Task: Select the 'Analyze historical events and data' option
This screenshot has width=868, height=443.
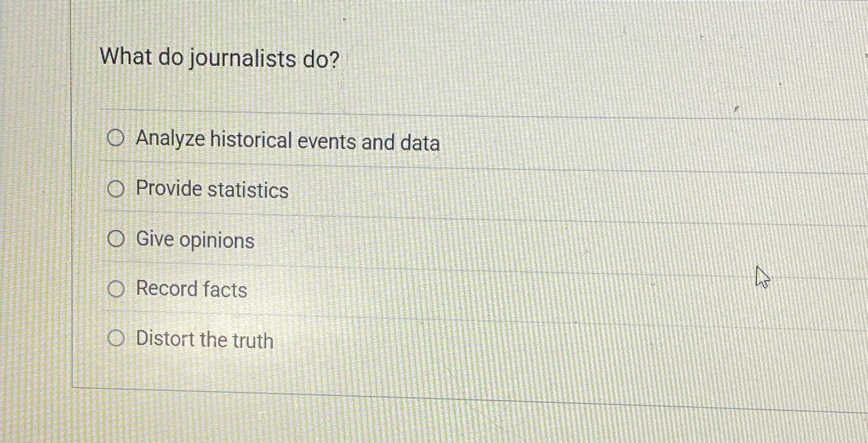Action: [x=115, y=139]
